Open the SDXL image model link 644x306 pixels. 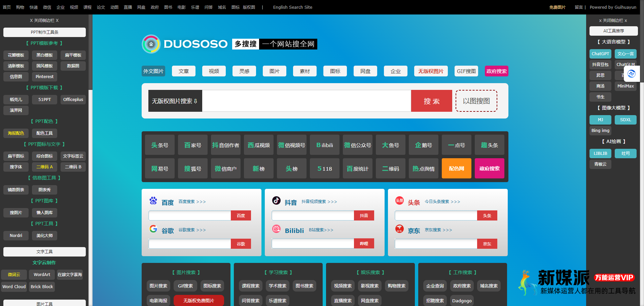coord(625,120)
